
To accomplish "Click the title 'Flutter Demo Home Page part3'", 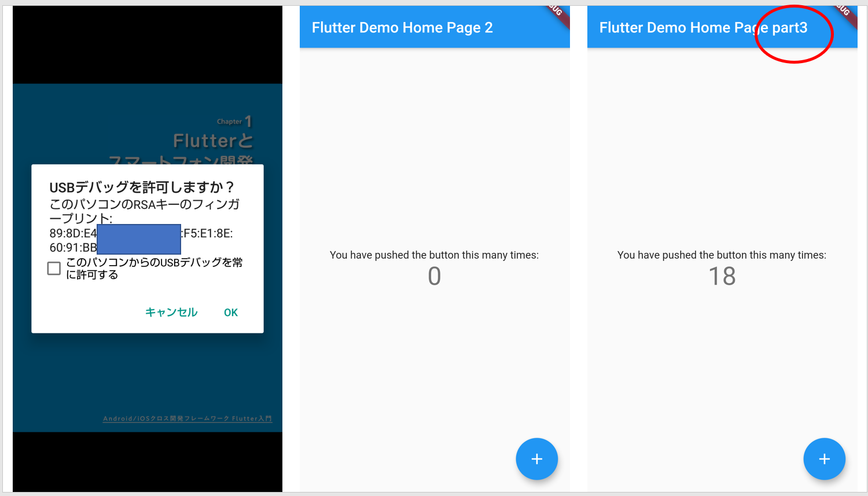I will point(703,28).
